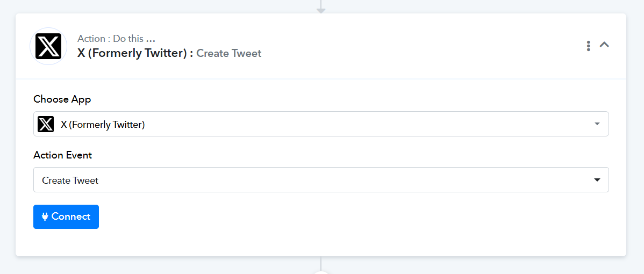Click the plug icon on the Connect button

[45, 217]
